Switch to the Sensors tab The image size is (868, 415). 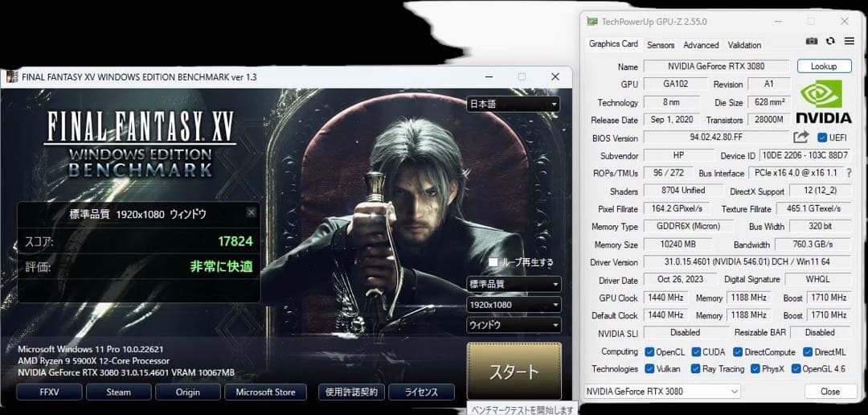661,45
